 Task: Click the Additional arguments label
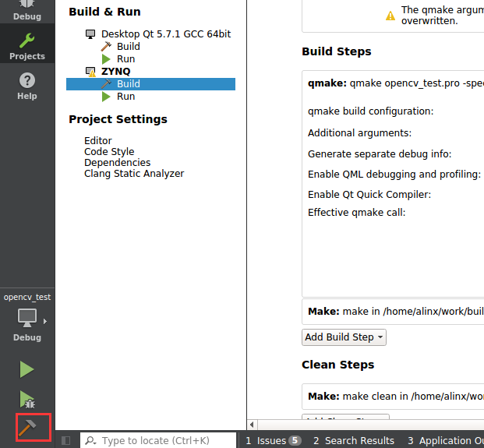pyautogui.click(x=359, y=133)
